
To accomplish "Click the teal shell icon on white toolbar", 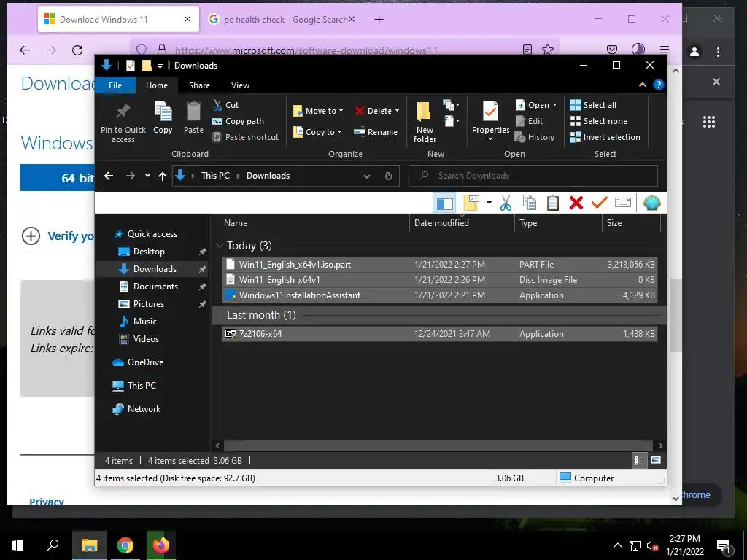I will point(651,203).
